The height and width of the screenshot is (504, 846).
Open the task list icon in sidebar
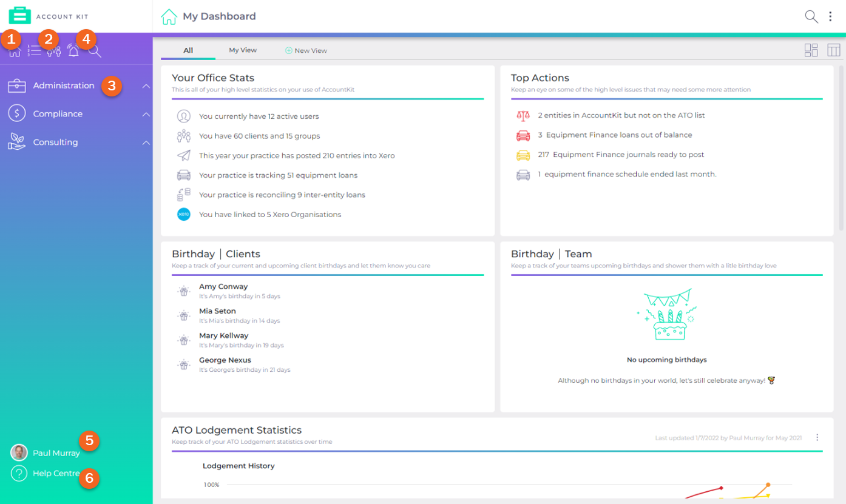(x=35, y=51)
